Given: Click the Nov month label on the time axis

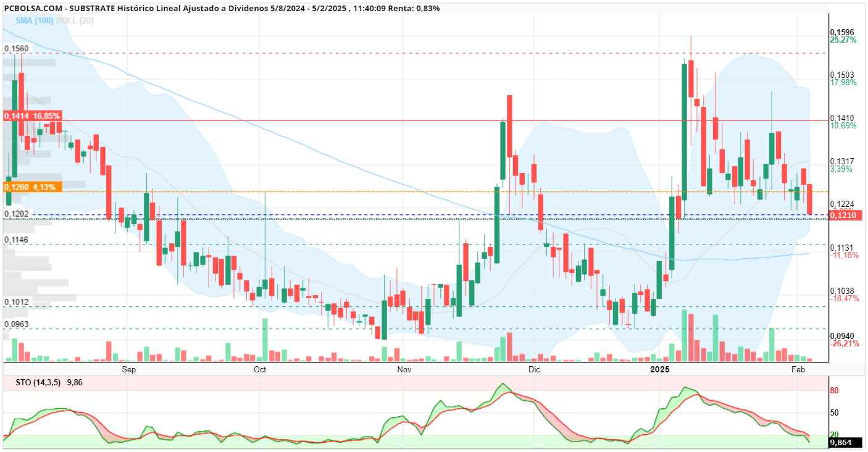Looking at the screenshot, I should click(x=404, y=370).
